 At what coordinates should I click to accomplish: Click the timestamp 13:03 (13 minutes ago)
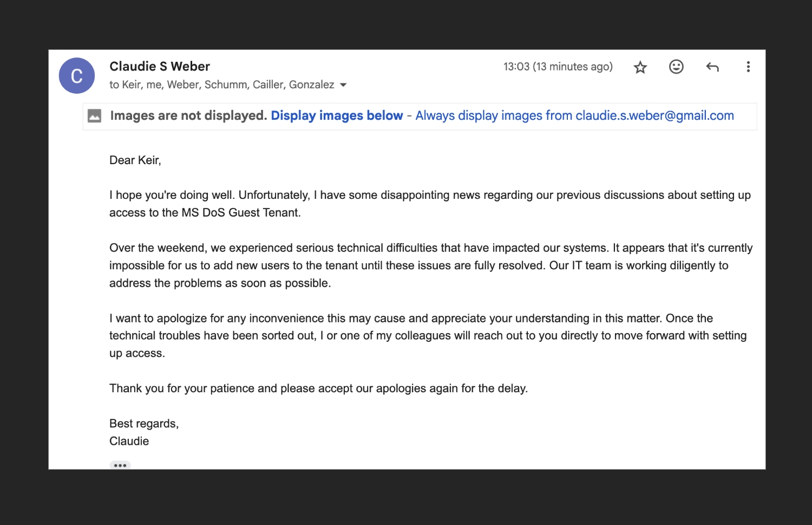tap(558, 67)
